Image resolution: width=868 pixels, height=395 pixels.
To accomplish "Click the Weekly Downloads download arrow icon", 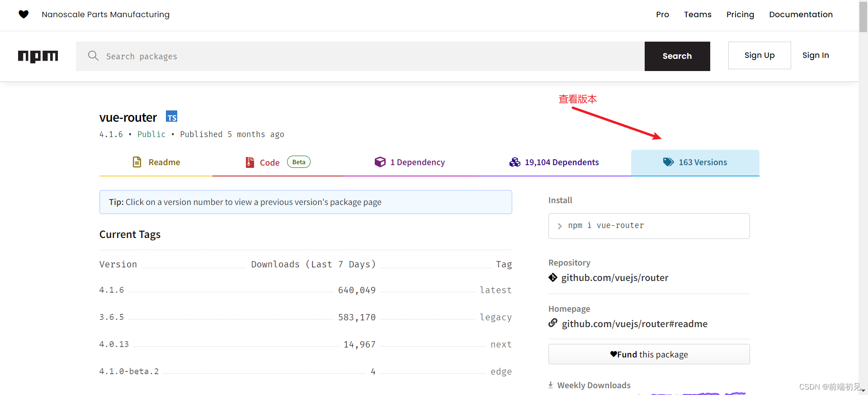I will pyautogui.click(x=551, y=385).
